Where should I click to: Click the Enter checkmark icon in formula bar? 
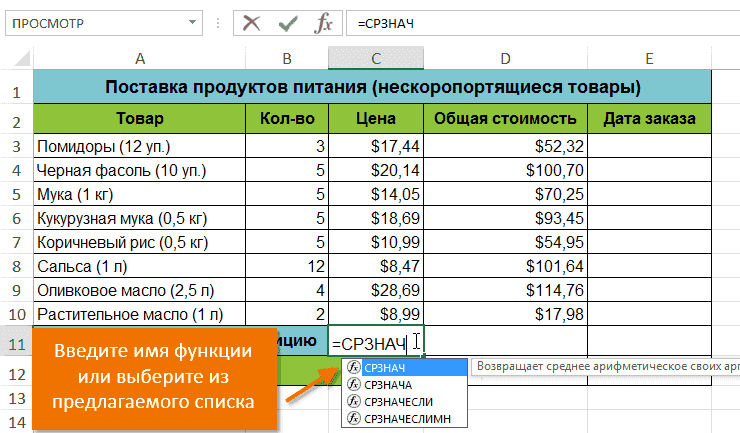coord(288,22)
